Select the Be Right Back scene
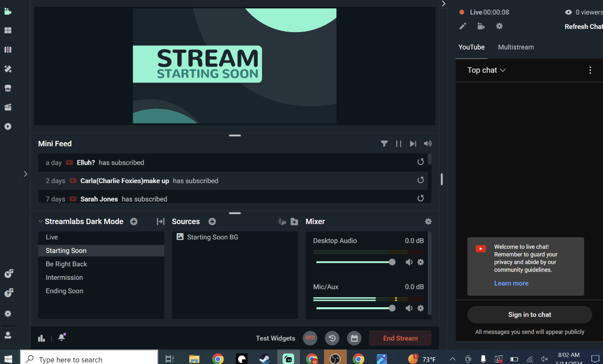The width and height of the screenshot is (603, 364). [66, 264]
